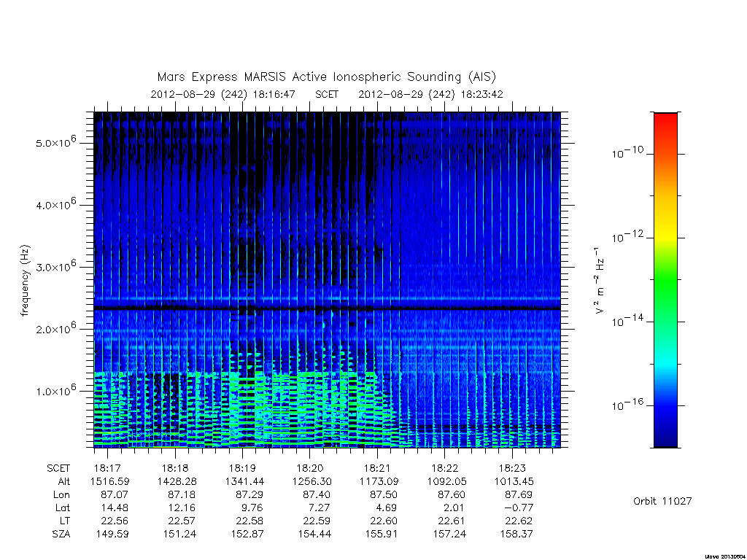
Task: Click the 10^-16 color bar label
Action: (x=627, y=404)
